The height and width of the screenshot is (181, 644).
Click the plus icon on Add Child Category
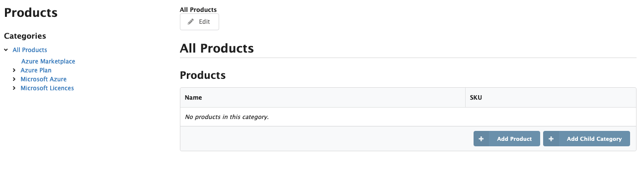tap(551, 139)
